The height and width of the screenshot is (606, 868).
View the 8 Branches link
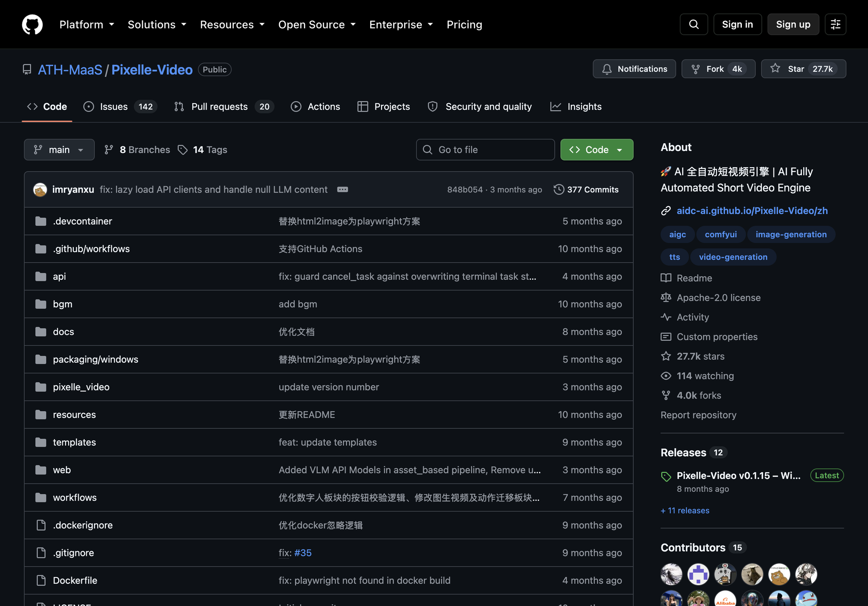(137, 150)
